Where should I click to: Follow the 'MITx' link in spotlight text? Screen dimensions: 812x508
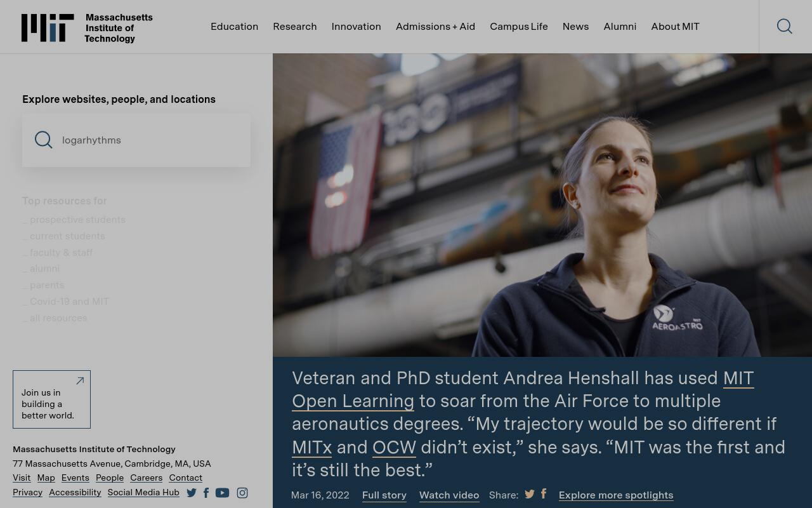312,447
